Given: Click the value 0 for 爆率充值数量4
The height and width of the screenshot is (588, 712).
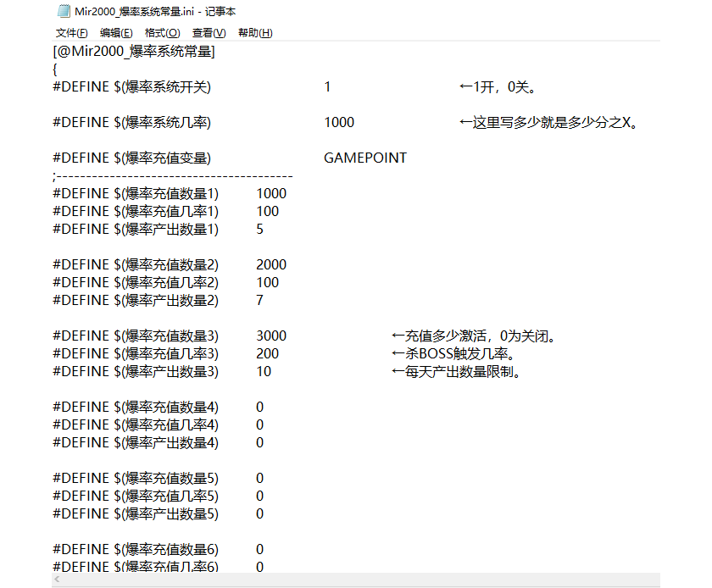Looking at the screenshot, I should (x=260, y=406).
